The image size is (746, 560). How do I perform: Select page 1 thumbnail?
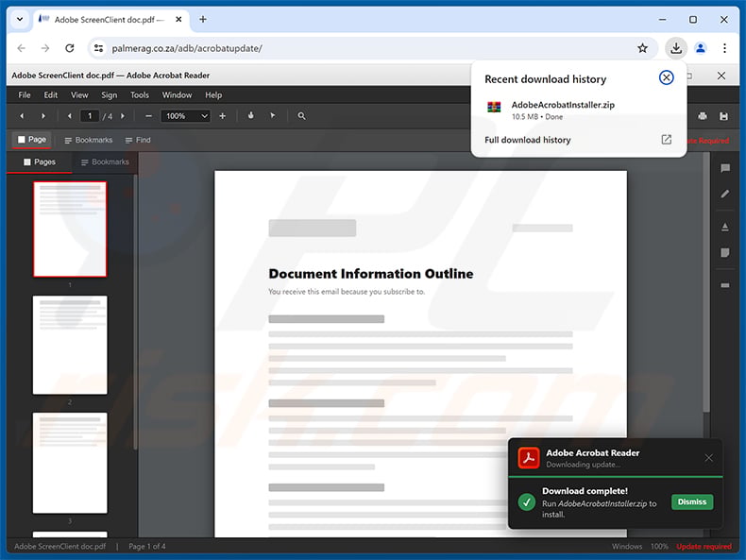coord(70,229)
